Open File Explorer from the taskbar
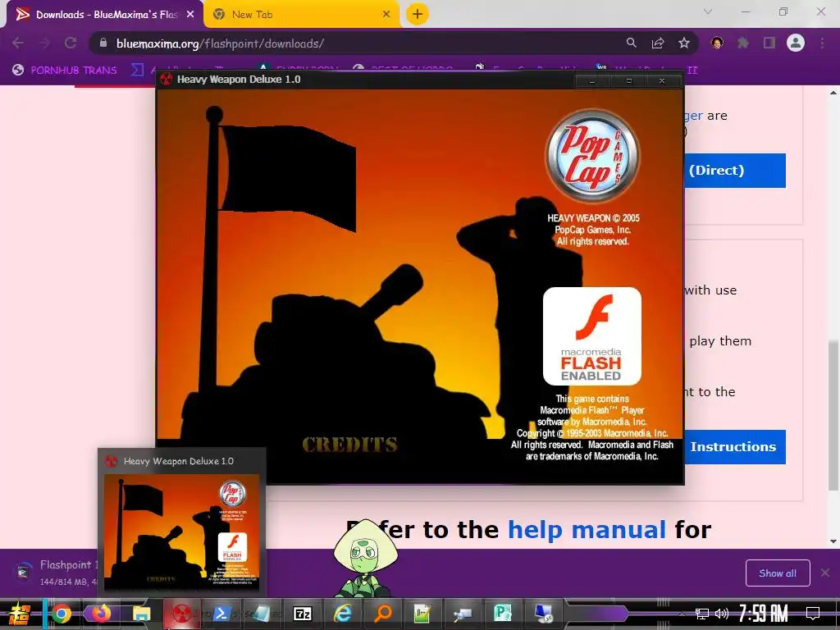Image resolution: width=840 pixels, height=630 pixels. (x=141, y=614)
